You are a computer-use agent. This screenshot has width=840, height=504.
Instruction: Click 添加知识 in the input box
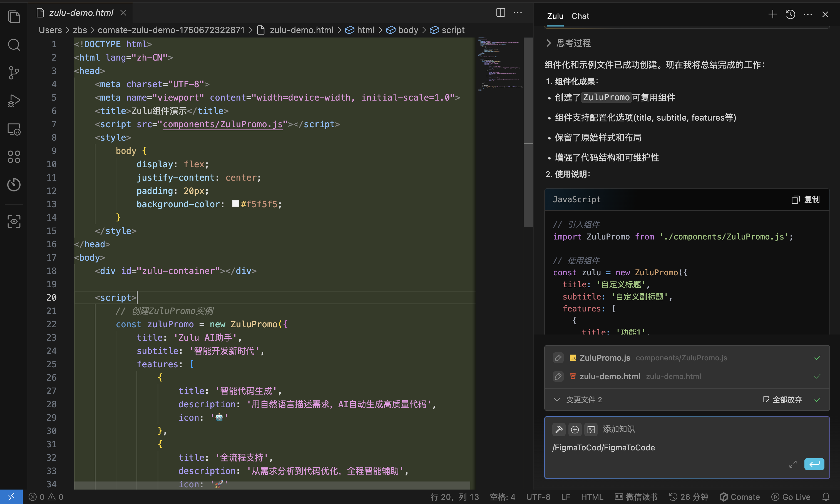(618, 429)
